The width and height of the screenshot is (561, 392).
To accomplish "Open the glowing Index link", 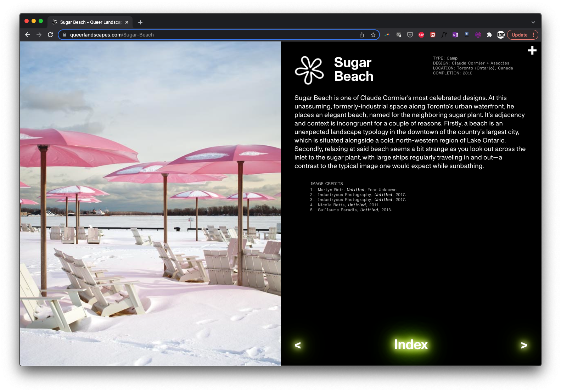I will [411, 345].
